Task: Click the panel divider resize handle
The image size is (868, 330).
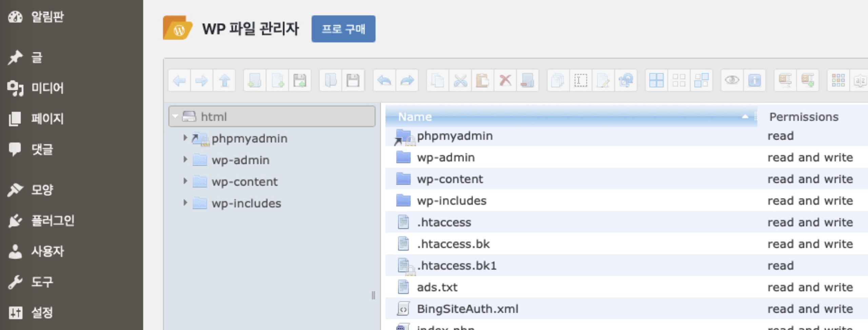Action: pos(373,295)
